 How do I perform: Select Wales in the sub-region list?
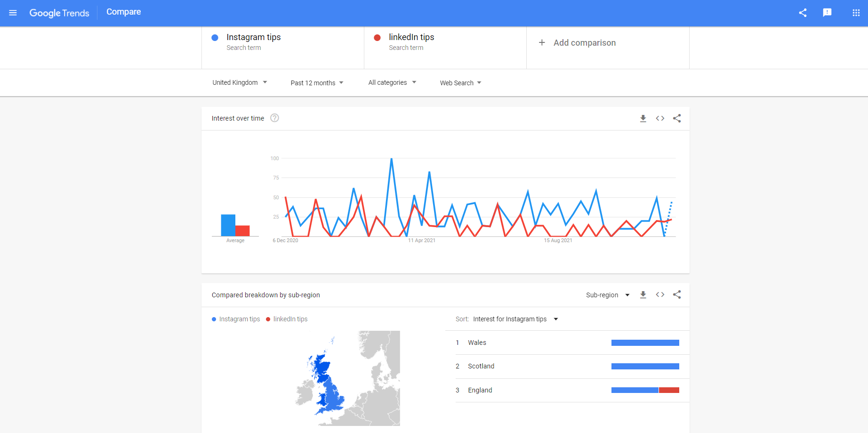[567, 343]
